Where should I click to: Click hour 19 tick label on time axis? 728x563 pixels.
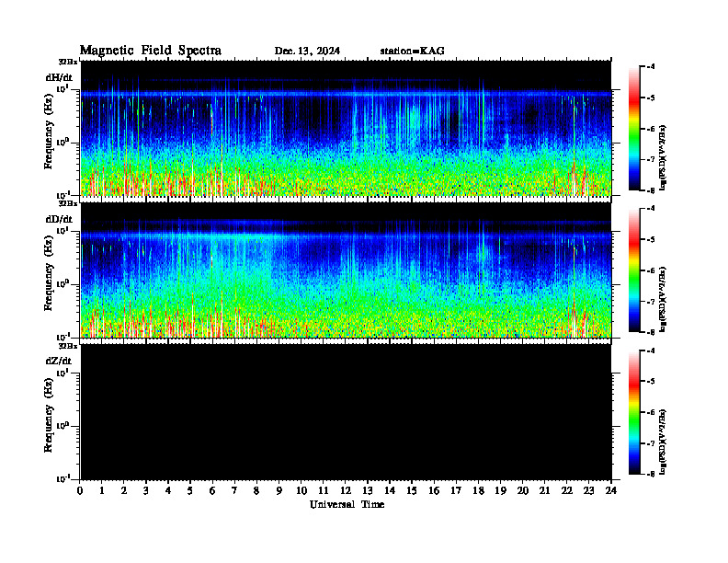500,490
